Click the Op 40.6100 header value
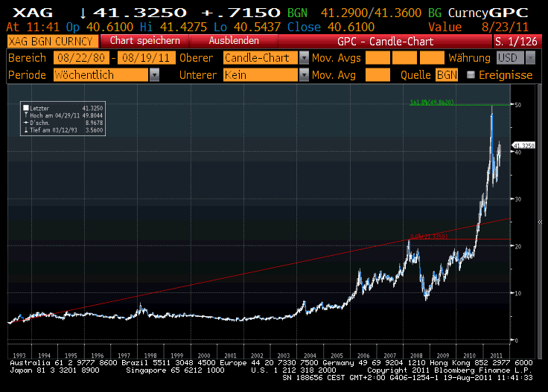Viewport: 548px width, 392px height. (x=100, y=27)
